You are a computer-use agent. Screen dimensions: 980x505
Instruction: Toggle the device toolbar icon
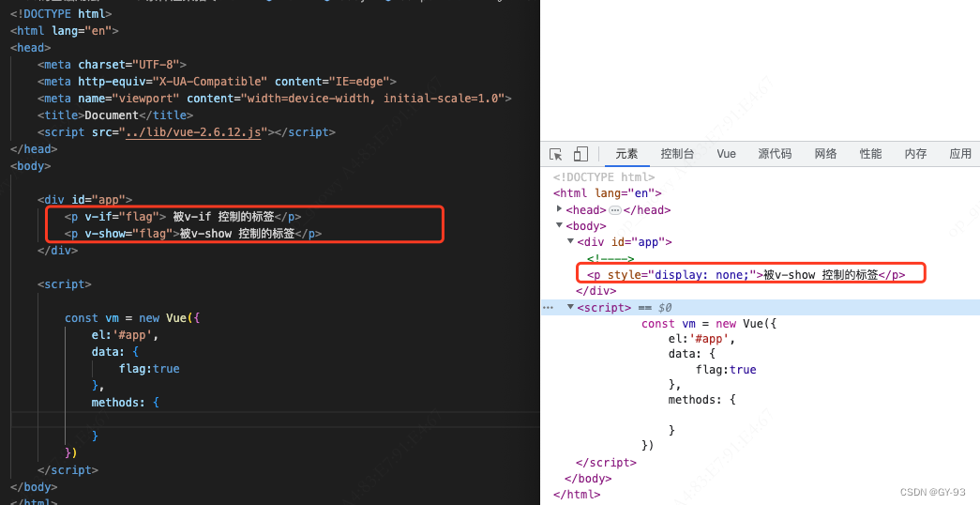point(580,154)
